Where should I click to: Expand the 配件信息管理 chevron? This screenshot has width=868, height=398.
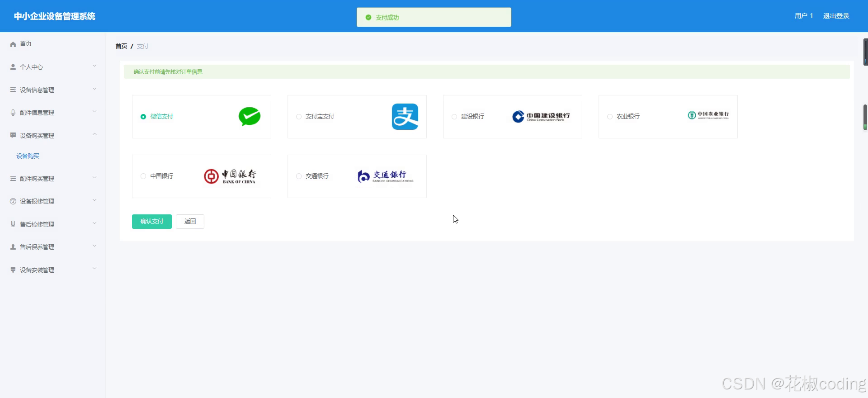pos(94,111)
